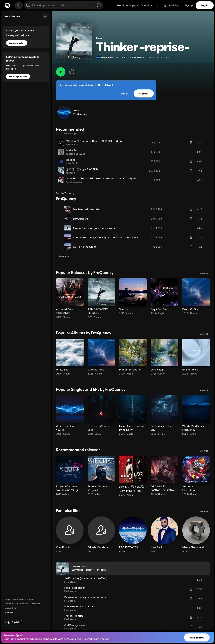Expand FreQuency popular tracks with See more
Screen dimensions: 215x644
tap(64, 256)
